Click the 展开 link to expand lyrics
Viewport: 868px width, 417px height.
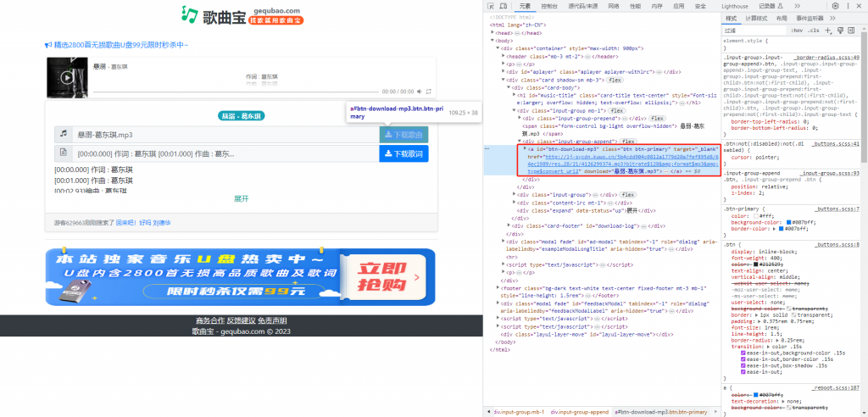click(x=241, y=198)
